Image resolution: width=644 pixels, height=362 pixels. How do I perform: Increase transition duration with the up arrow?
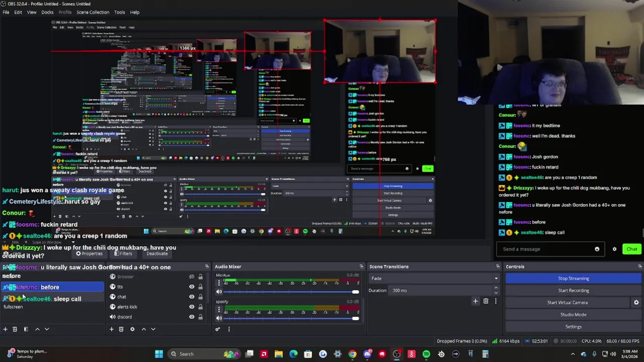[x=496, y=288]
